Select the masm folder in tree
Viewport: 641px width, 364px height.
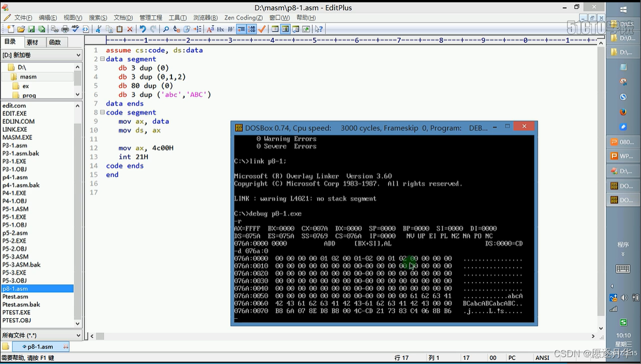(28, 76)
